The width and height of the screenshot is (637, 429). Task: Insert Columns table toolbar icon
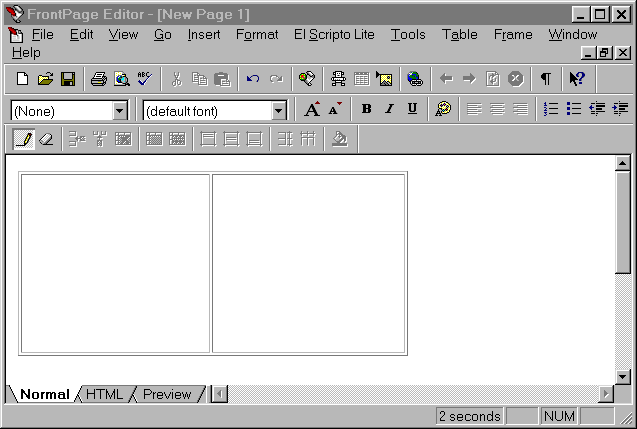tap(100, 139)
